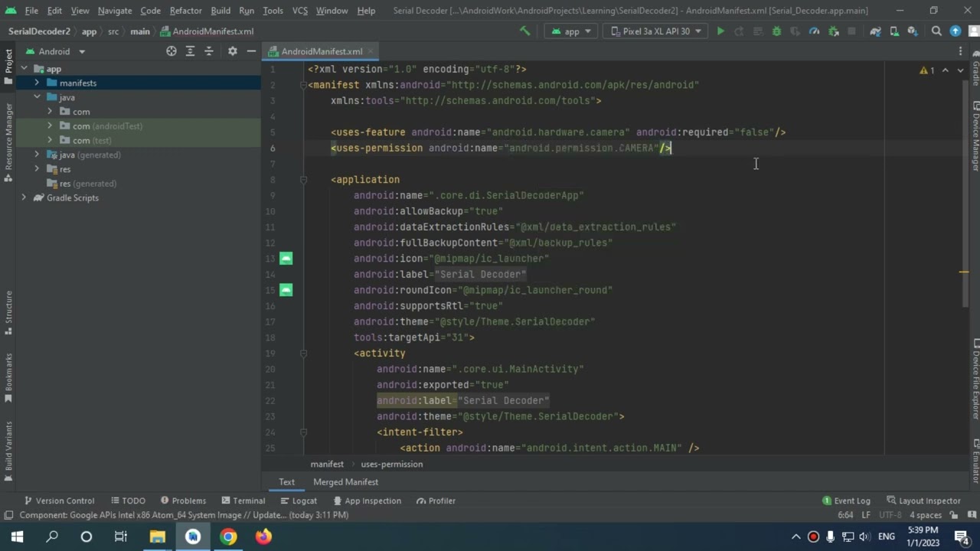980x551 pixels.
Task: Collapse the java folder node
Action: 37,97
